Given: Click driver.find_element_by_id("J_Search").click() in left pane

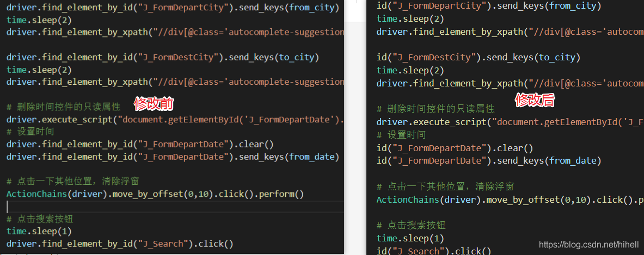Looking at the screenshot, I should [x=120, y=244].
